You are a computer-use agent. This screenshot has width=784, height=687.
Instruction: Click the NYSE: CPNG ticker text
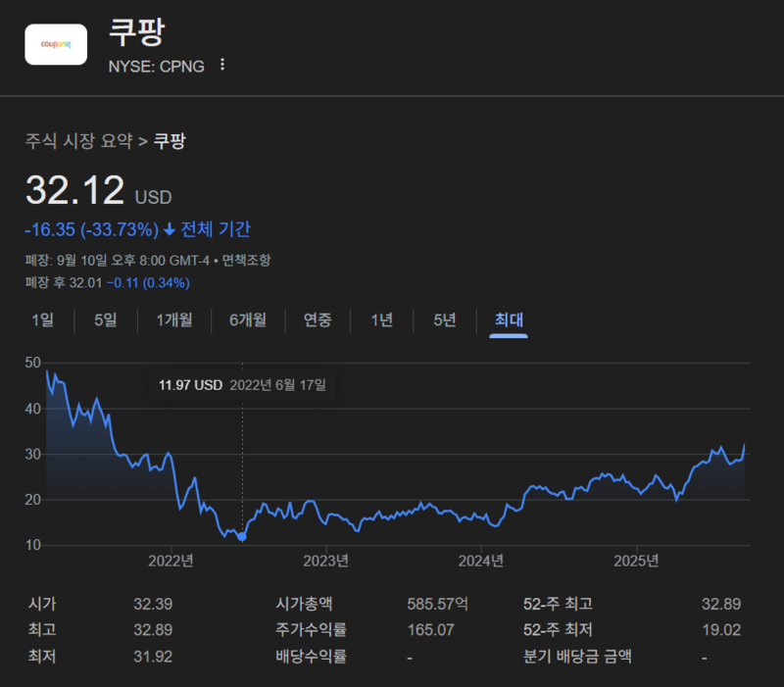pyautogui.click(x=157, y=66)
